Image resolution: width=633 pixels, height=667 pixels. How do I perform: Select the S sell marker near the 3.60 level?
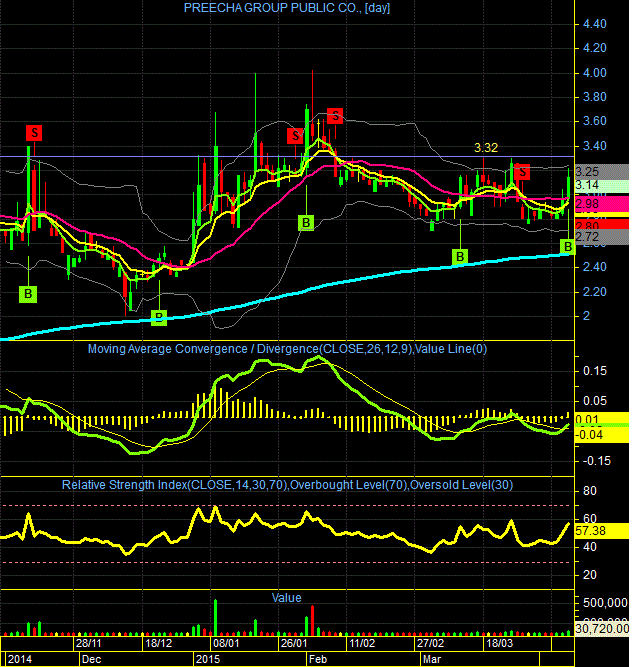click(x=335, y=115)
